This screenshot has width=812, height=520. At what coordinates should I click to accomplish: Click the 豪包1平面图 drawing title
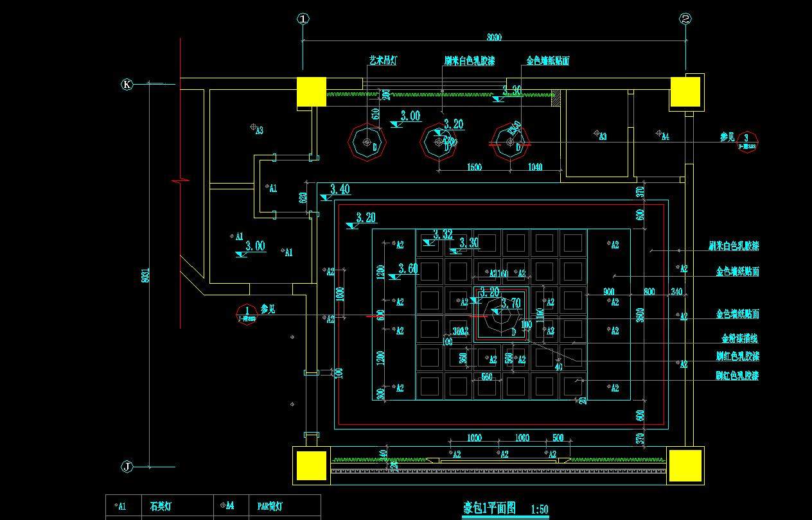click(490, 508)
